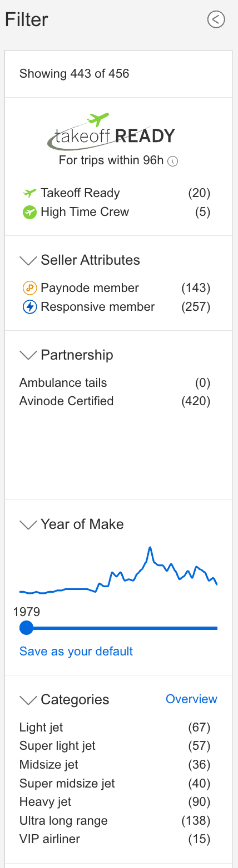
Task: Filter by Takeoff Ready aircraft
Action: (116, 193)
